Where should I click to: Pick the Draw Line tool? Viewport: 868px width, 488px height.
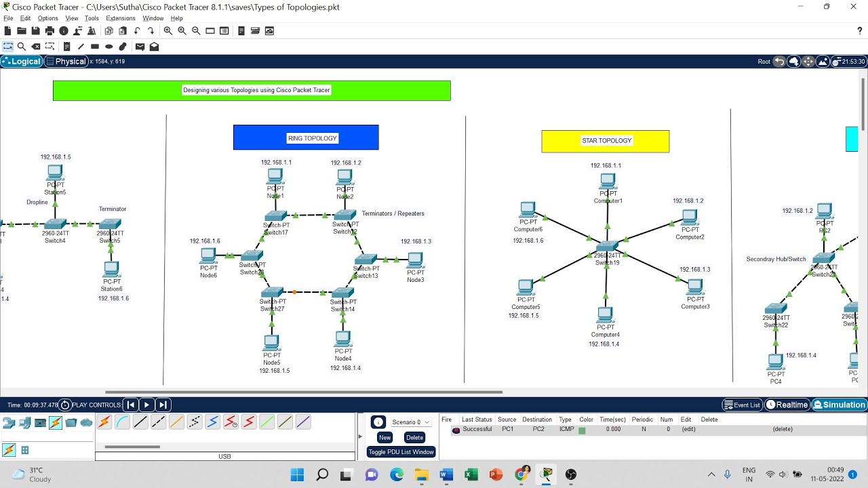(x=81, y=47)
